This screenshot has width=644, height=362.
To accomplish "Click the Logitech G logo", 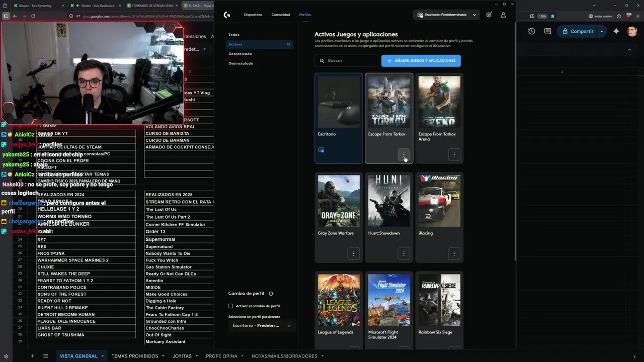I will coord(227,15).
